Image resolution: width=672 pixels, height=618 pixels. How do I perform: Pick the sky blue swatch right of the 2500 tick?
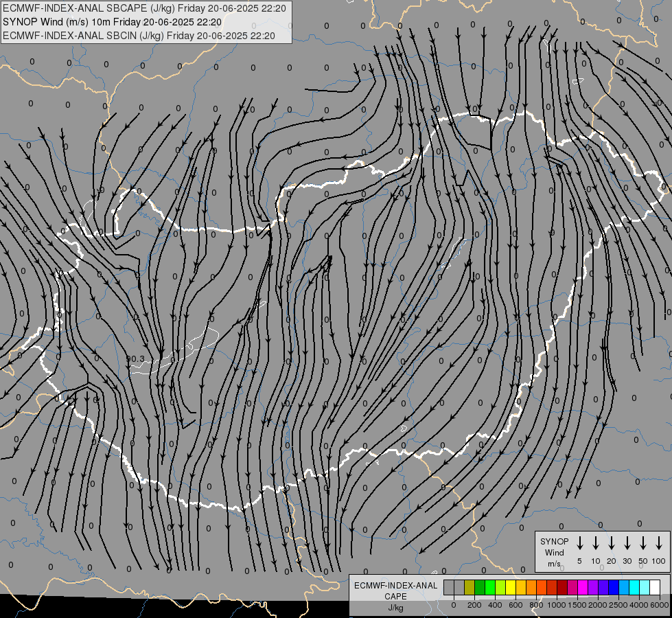pos(624,587)
